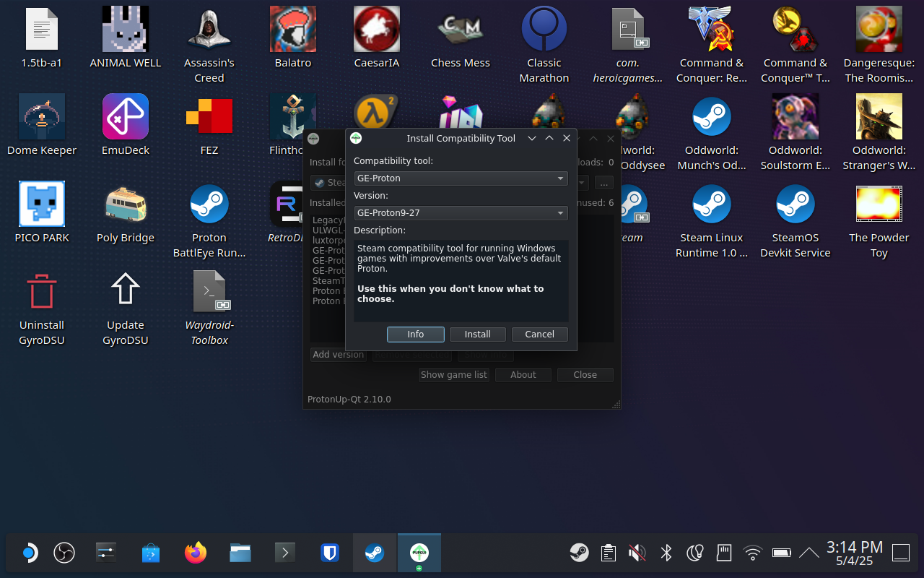Image resolution: width=924 pixels, height=578 pixels.
Task: Click About in the ProtonUp-Qt window
Action: click(x=523, y=375)
